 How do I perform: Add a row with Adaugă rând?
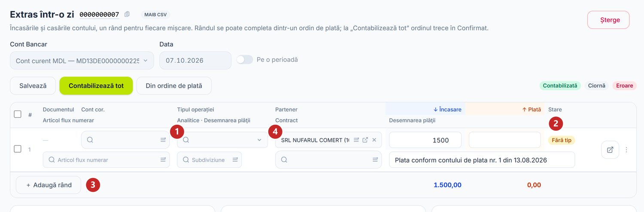point(49,185)
